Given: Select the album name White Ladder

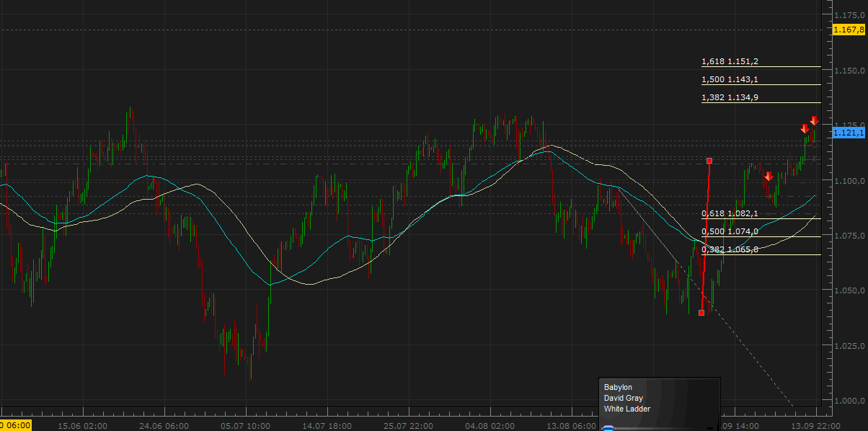Looking at the screenshot, I should pos(626,409).
